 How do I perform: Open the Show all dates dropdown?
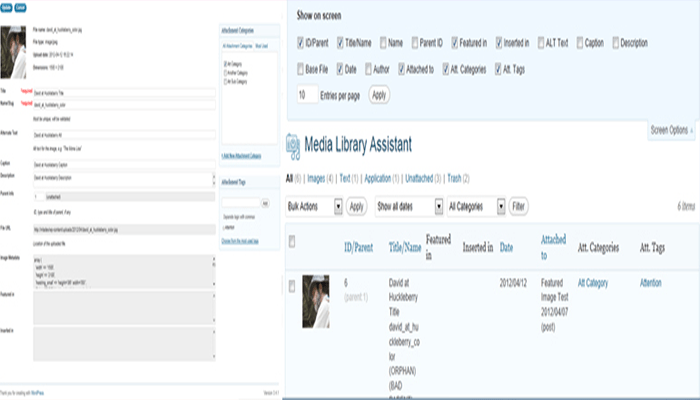point(409,206)
